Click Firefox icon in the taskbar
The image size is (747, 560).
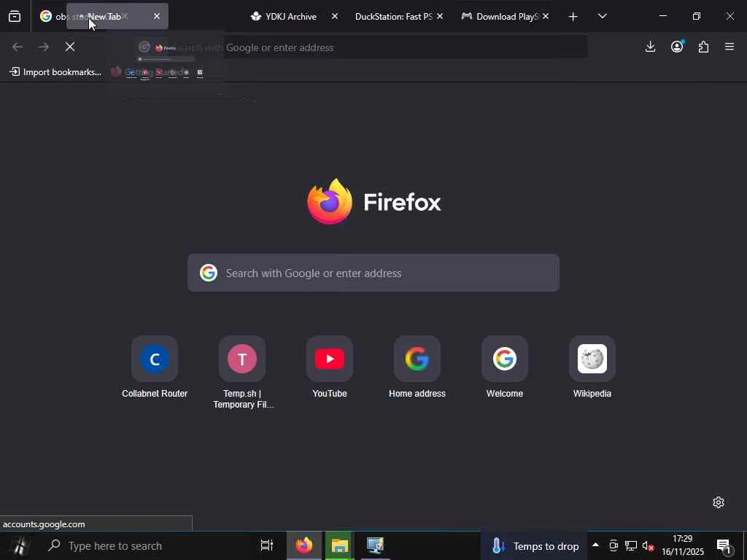pyautogui.click(x=304, y=545)
